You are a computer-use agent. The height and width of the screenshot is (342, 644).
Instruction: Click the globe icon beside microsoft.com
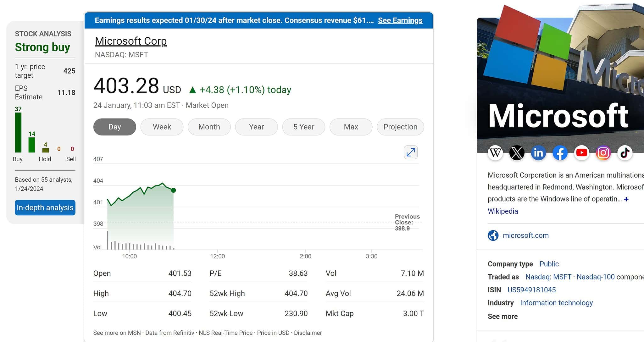tap(493, 235)
